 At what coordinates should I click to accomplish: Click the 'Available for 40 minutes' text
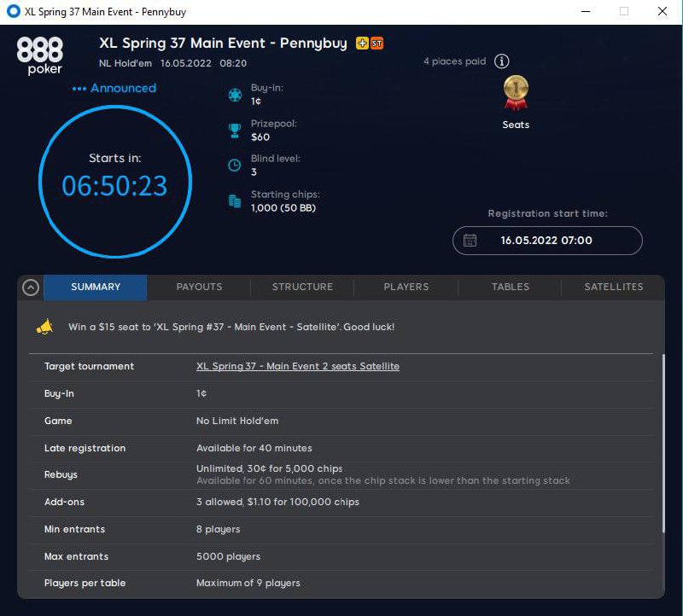point(254,448)
